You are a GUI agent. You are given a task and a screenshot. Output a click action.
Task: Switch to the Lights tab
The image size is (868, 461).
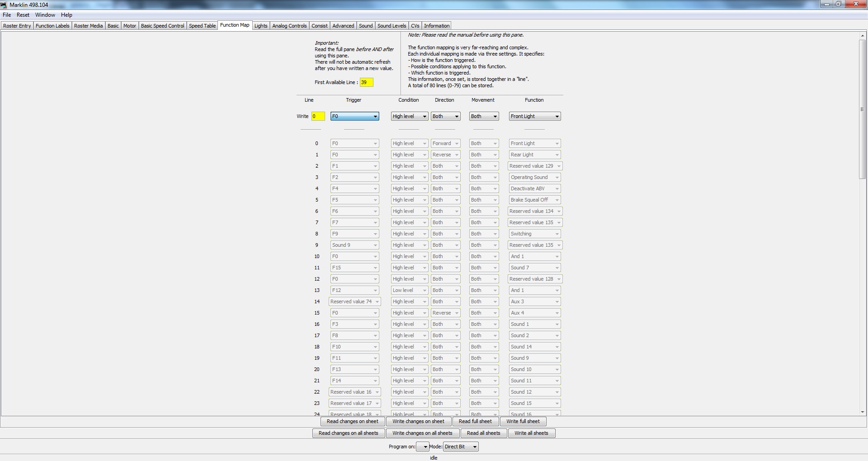261,26
